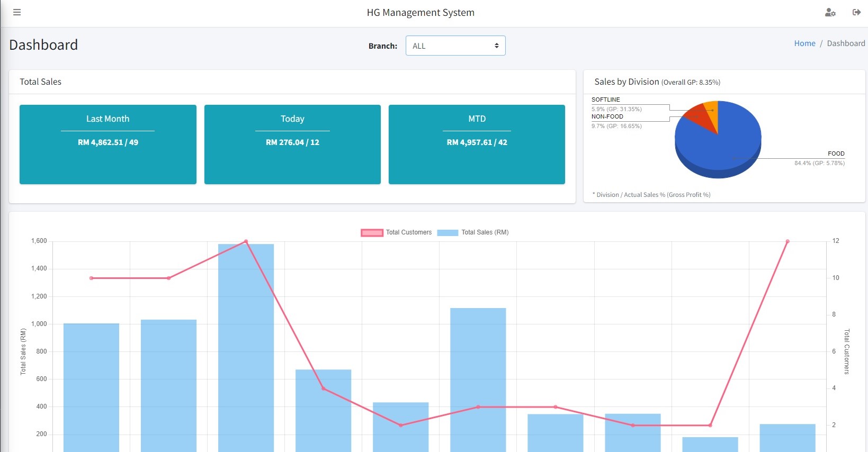Click NON-FOOD division label
This screenshot has height=452, width=868.
pyautogui.click(x=607, y=116)
